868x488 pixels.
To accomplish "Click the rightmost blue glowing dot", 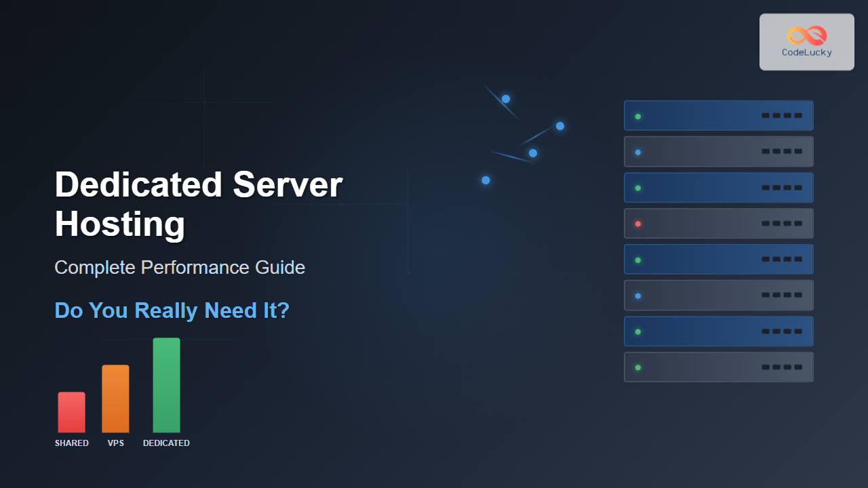I will pos(560,126).
